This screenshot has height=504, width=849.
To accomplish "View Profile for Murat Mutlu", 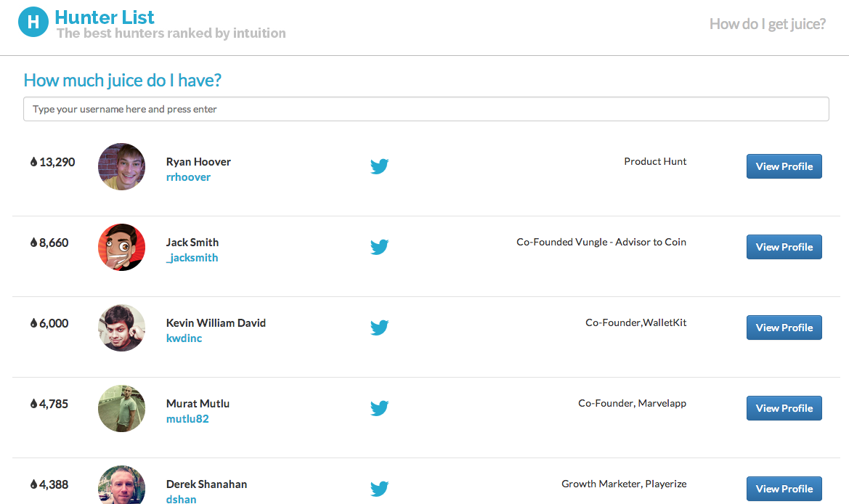I will [x=784, y=408].
